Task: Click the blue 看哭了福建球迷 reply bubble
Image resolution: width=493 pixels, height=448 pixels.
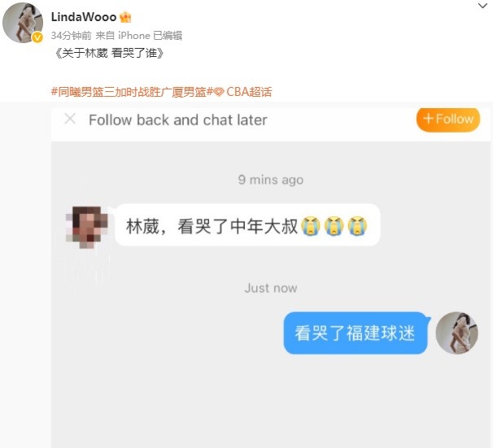Action: 356,333
